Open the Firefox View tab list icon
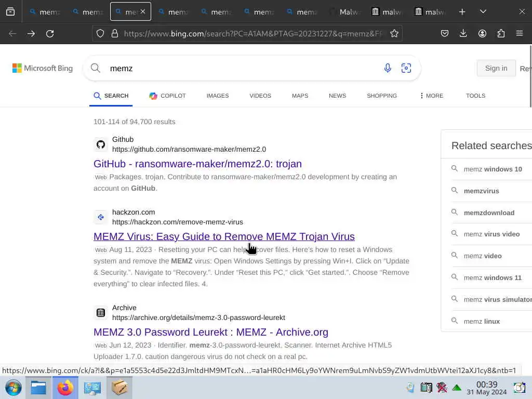532x399 pixels. coord(10,12)
